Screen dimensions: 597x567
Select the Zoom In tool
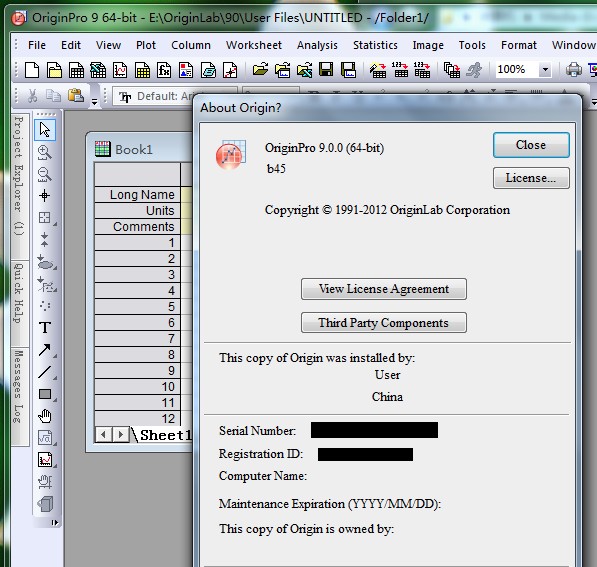[45, 152]
